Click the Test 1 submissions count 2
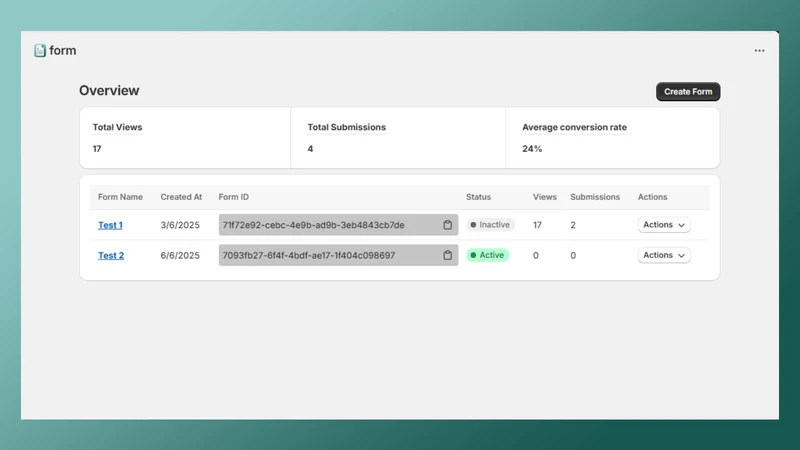Screen dimensions: 800x450 (x=573, y=225)
